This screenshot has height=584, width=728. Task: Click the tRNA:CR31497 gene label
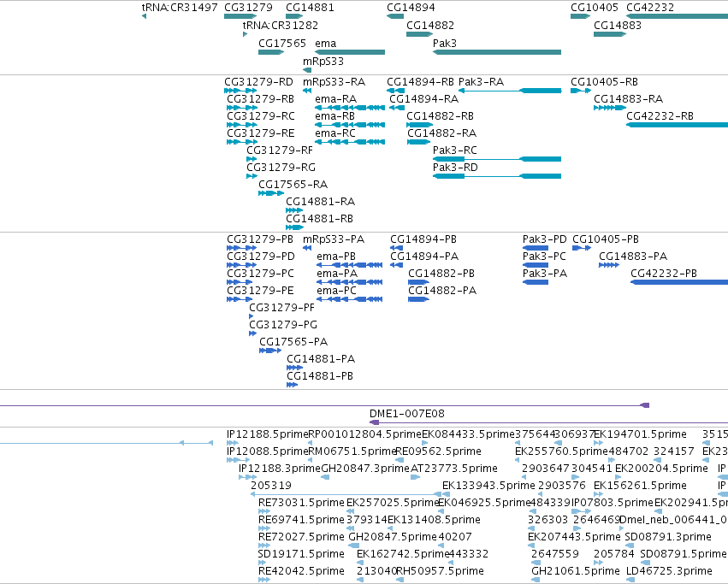179,8
